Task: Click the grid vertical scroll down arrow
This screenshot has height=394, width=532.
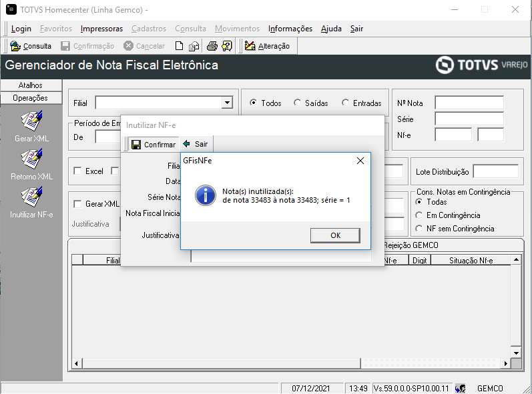Action: pyautogui.click(x=516, y=353)
